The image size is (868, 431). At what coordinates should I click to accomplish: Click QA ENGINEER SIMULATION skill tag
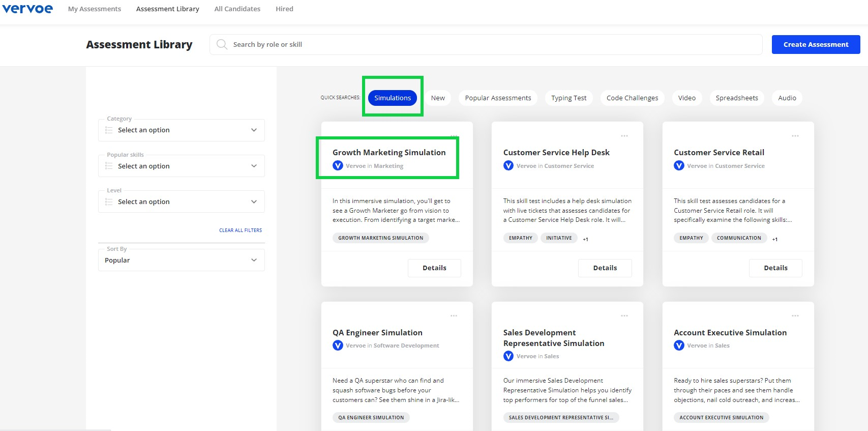click(x=371, y=417)
